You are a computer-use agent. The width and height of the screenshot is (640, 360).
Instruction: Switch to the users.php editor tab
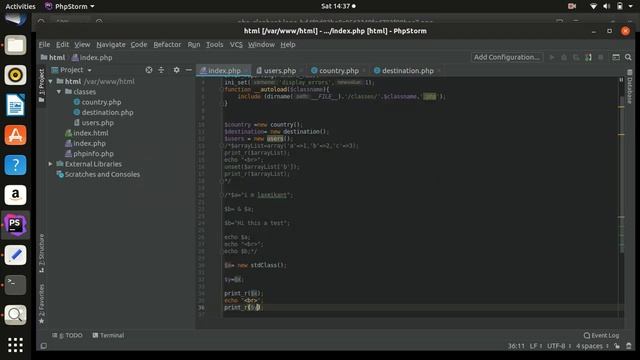(276, 71)
